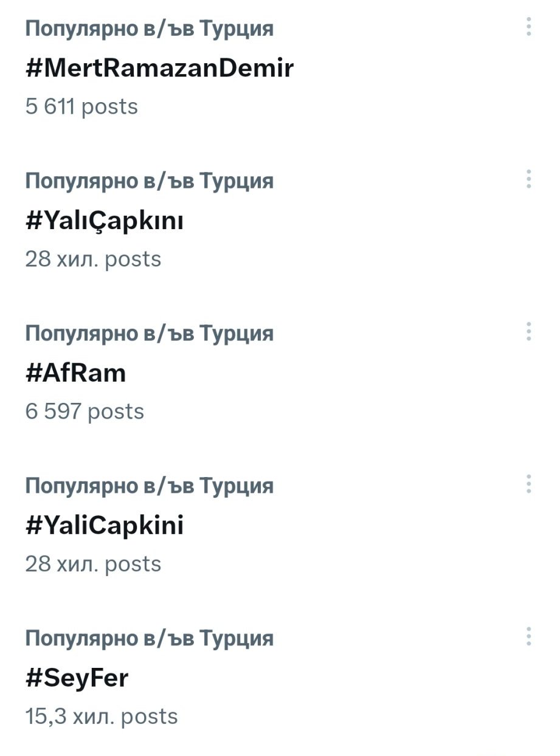
Task: Open the #YaliCapkini hashtag without diacritics
Action: pyautogui.click(x=104, y=526)
